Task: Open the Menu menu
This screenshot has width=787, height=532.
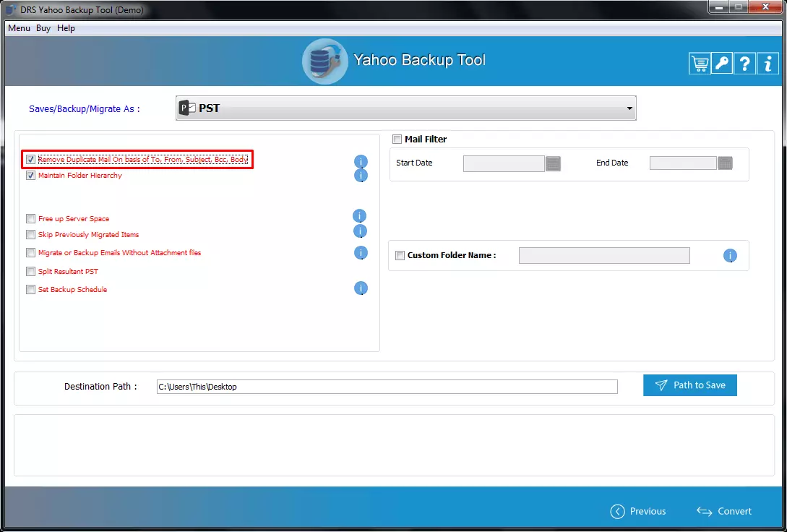Action: [19, 28]
